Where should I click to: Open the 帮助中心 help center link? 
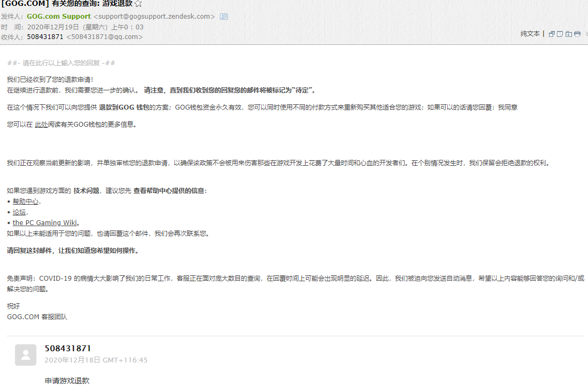(26, 202)
